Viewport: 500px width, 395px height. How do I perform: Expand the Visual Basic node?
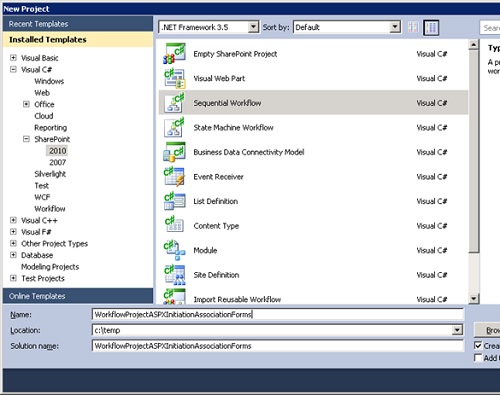tap(13, 58)
